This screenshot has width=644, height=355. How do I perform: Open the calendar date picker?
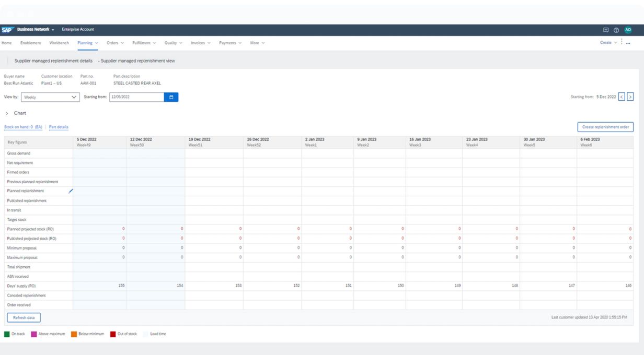[x=171, y=97]
